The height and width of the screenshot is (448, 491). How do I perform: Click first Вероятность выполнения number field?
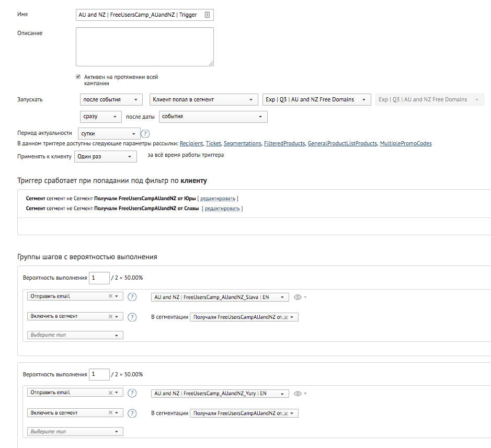click(x=99, y=278)
